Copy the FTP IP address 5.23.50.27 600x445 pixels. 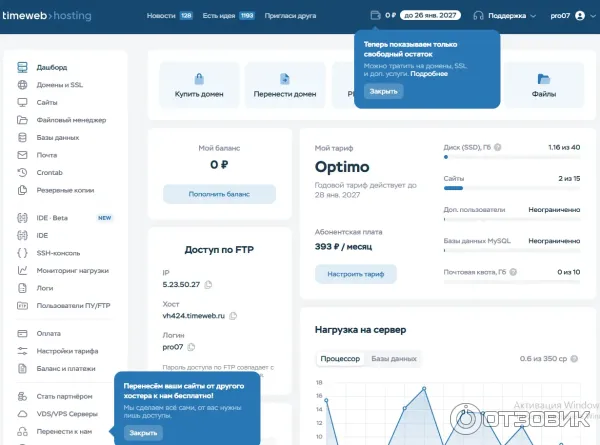208,285
